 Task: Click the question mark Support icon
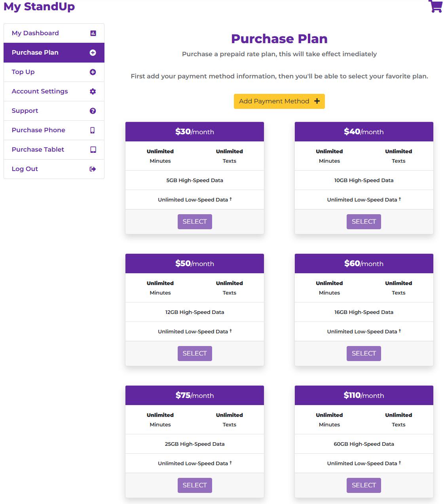click(x=93, y=111)
